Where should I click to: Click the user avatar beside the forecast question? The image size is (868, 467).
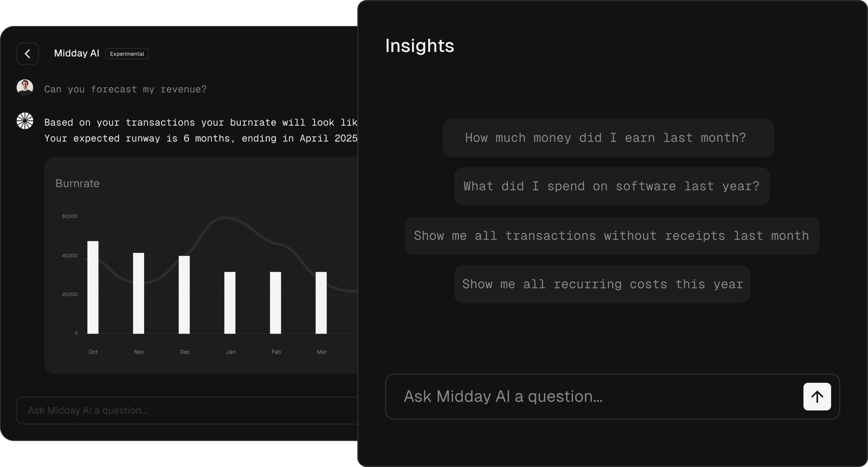(25, 87)
